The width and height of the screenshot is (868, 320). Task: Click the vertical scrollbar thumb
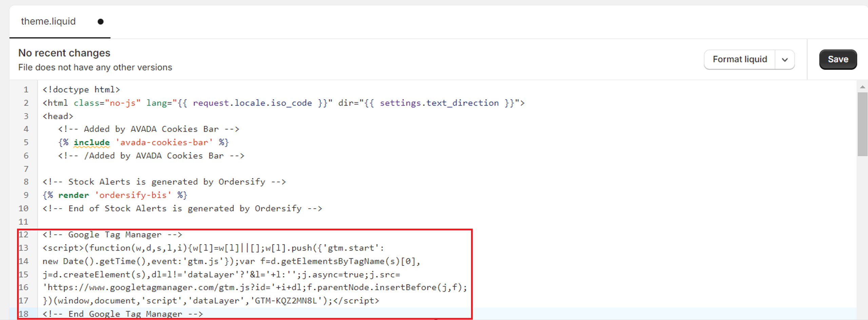[862, 124]
